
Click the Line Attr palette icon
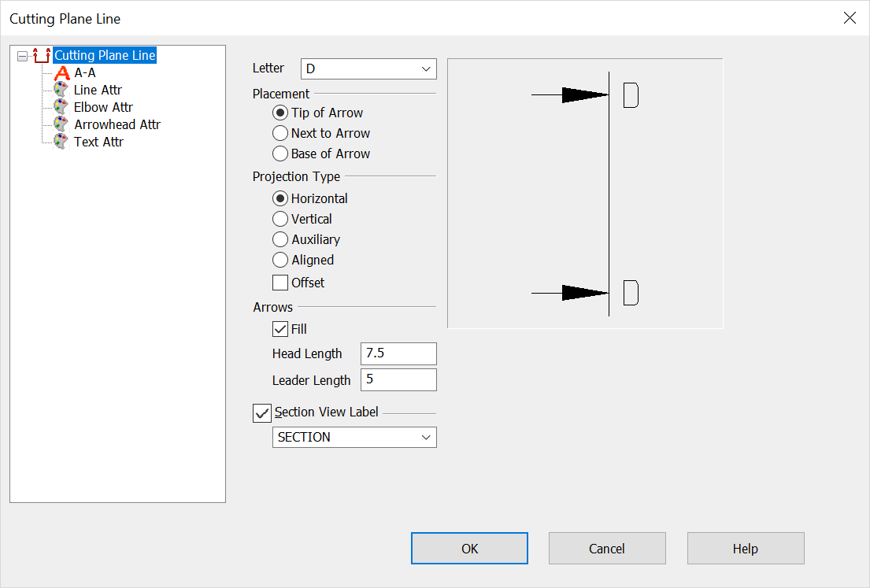click(61, 89)
